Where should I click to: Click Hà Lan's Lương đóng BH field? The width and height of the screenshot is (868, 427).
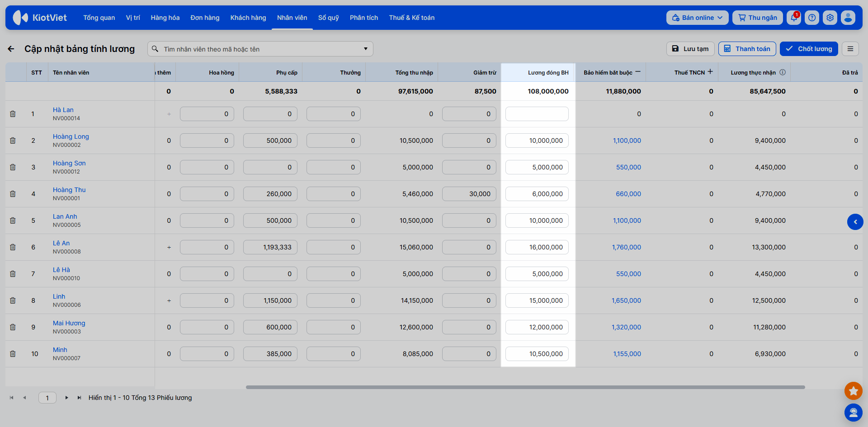tap(537, 114)
